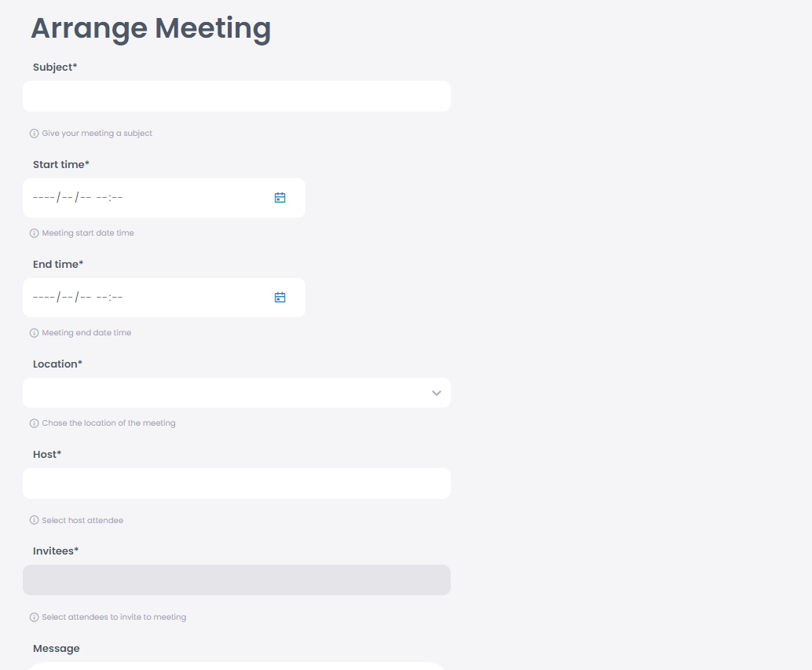Click the info icon beside 'Give your meeting a subject'
Image resolution: width=812 pixels, height=670 pixels.
tap(34, 133)
